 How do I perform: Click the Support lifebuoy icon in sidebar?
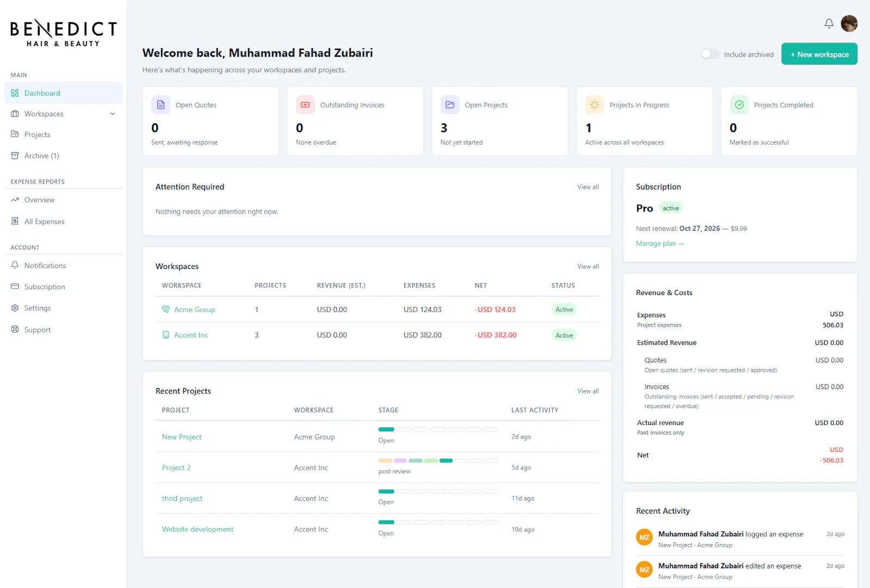point(15,329)
